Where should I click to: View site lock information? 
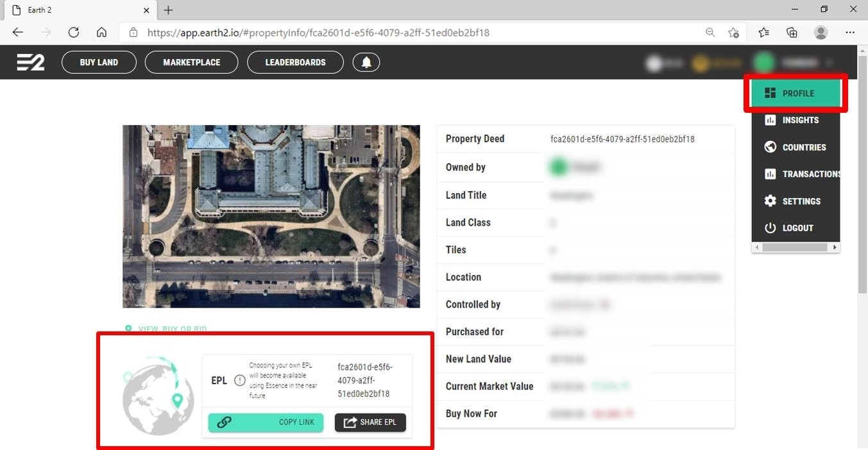133,32
